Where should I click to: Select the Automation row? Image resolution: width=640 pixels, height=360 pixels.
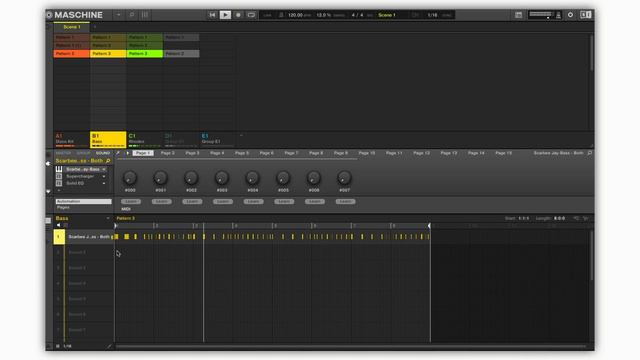click(84, 202)
